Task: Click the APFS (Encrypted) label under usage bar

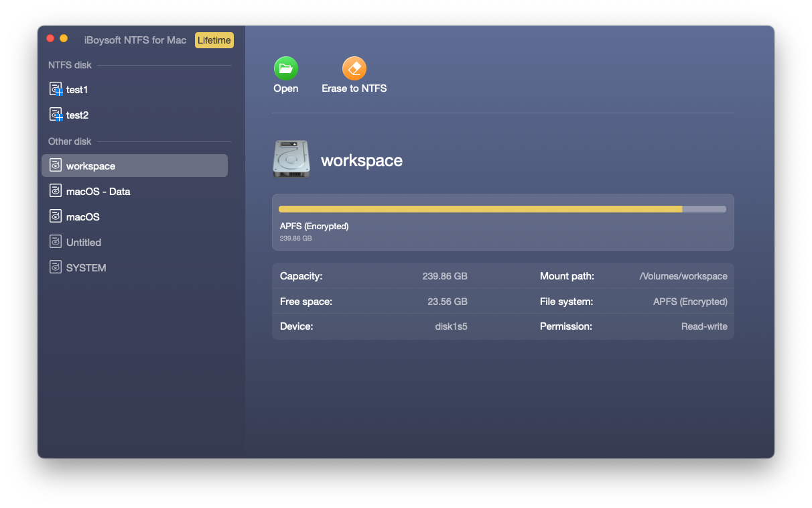Action: tap(314, 226)
